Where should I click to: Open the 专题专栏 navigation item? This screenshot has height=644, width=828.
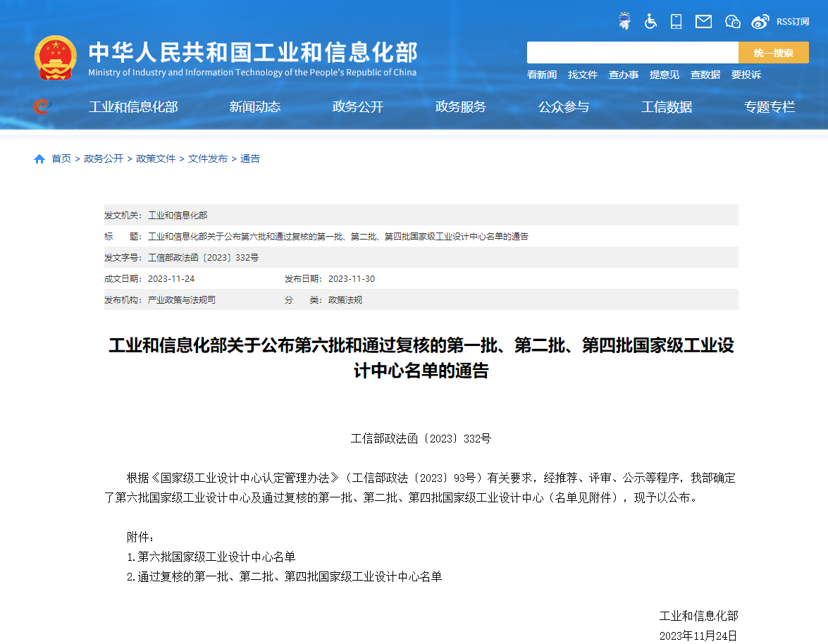[770, 107]
